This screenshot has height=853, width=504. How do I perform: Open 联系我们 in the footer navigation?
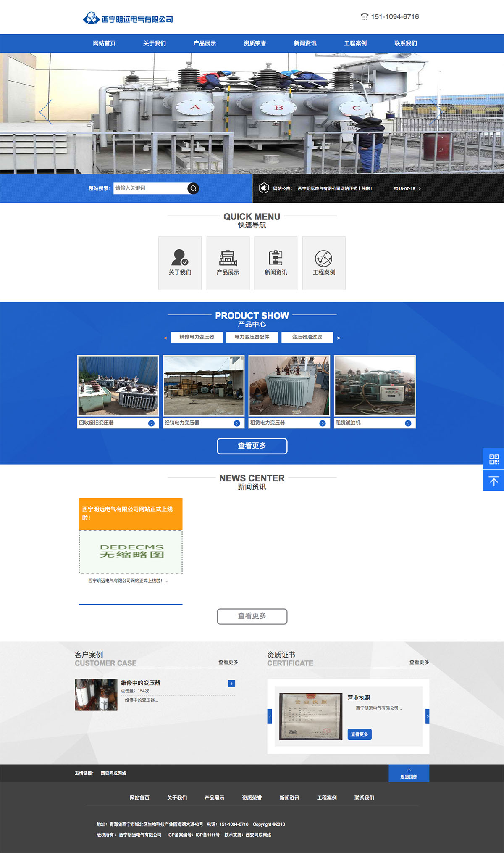click(364, 798)
